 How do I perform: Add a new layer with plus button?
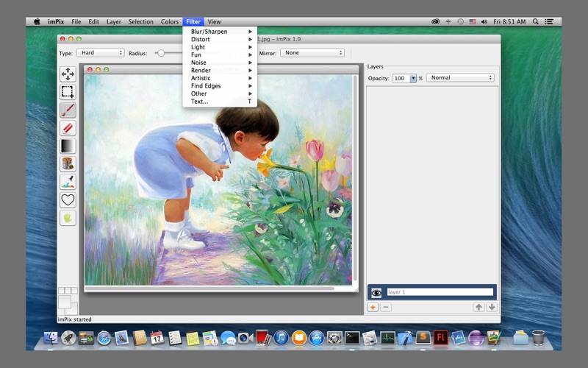pyautogui.click(x=373, y=307)
